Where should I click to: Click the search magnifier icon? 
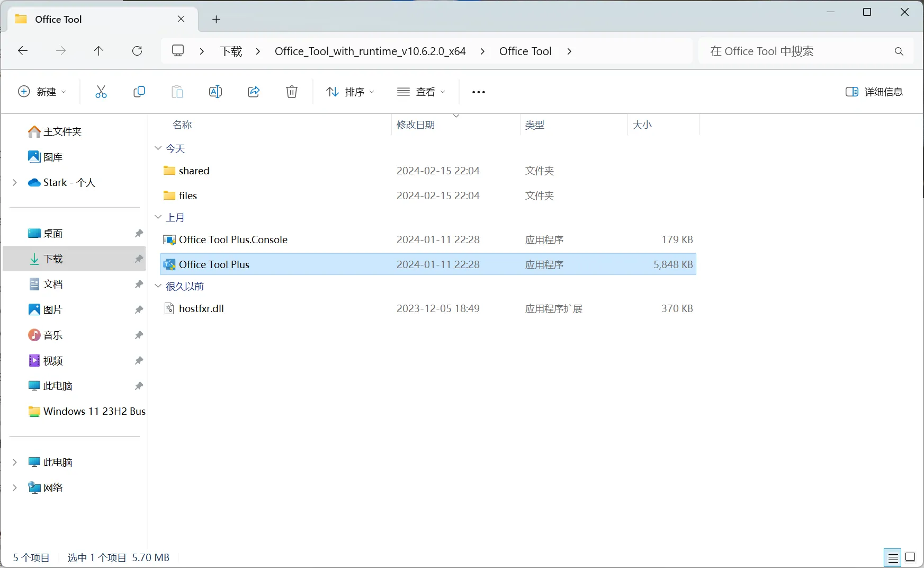click(x=899, y=51)
